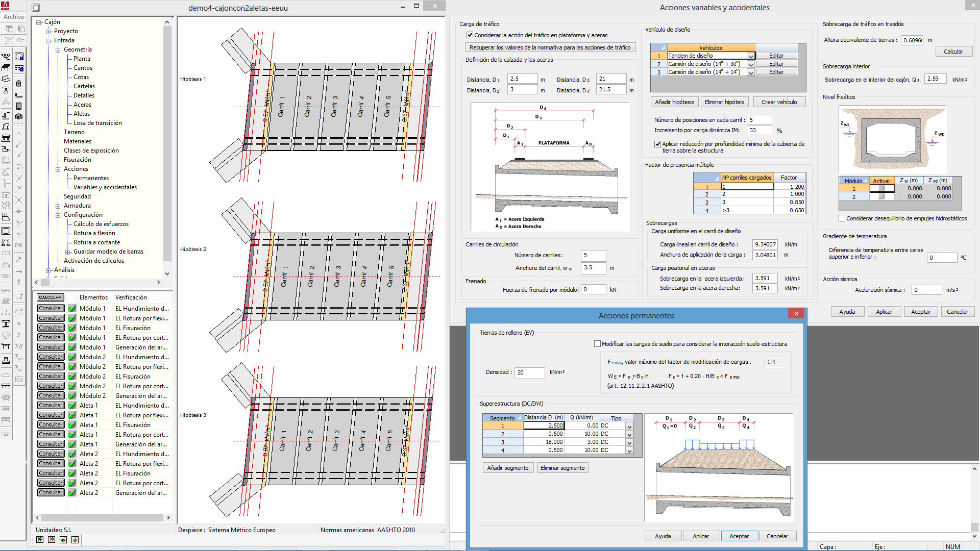Select Variables y accidentales in tree
The width and height of the screenshot is (980, 551).
pos(105,187)
